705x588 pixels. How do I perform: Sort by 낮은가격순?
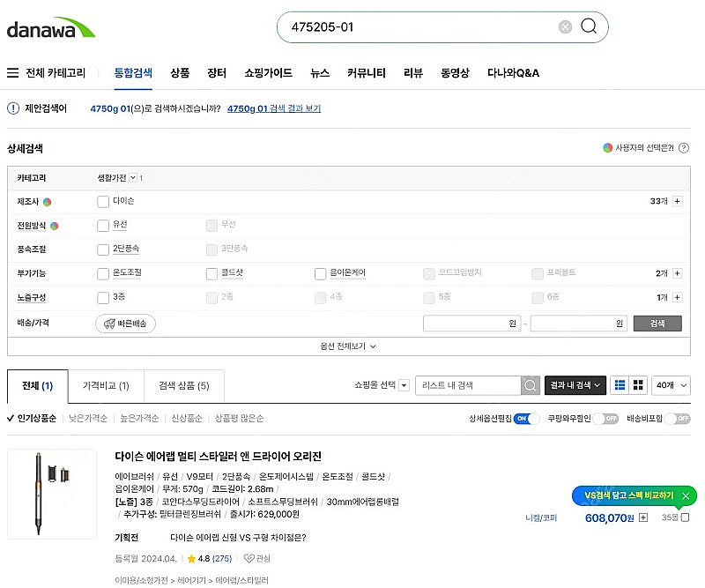point(88,419)
